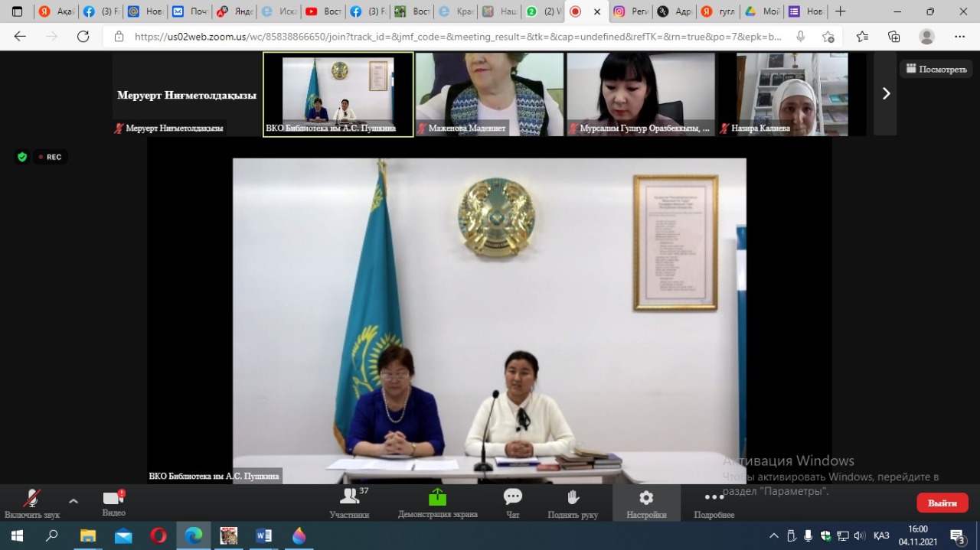This screenshot has height=550, width=980.
Task: Open Edge Settings and more menu
Action: 959,36
